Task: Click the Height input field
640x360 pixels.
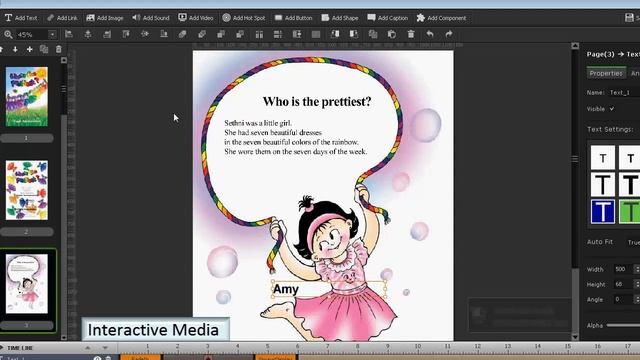Action: [x=622, y=284]
